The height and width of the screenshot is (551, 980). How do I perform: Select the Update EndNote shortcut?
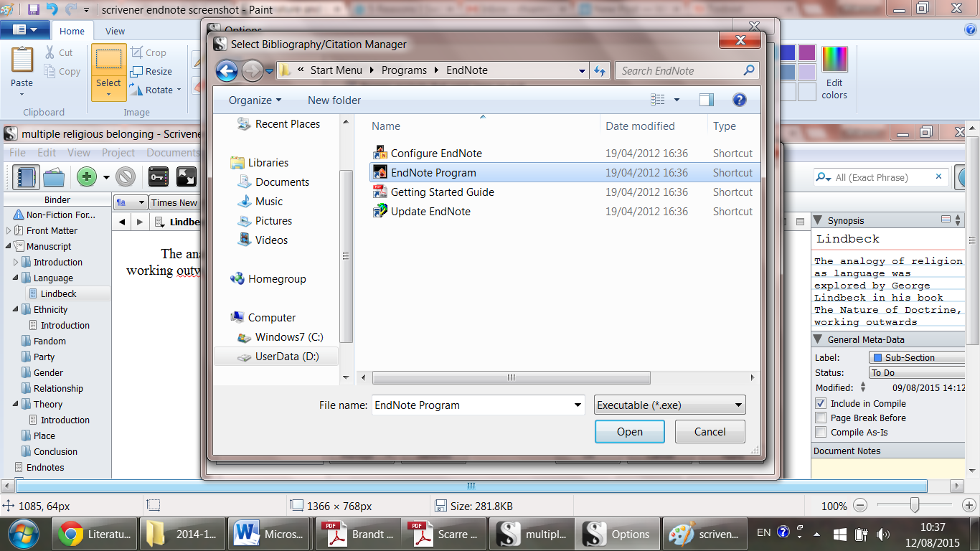(x=430, y=211)
